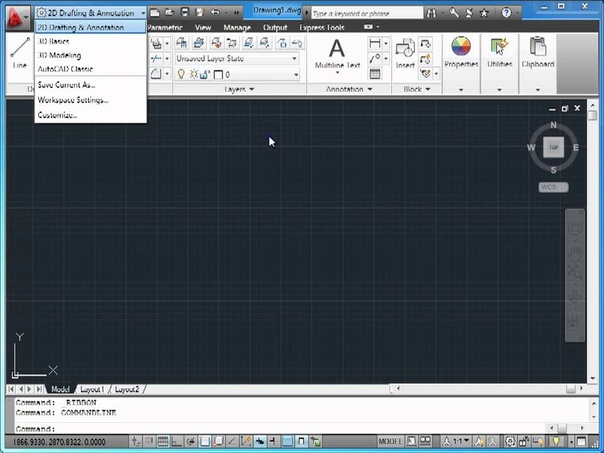
Task: Click the Create Block icon
Action: click(425, 43)
